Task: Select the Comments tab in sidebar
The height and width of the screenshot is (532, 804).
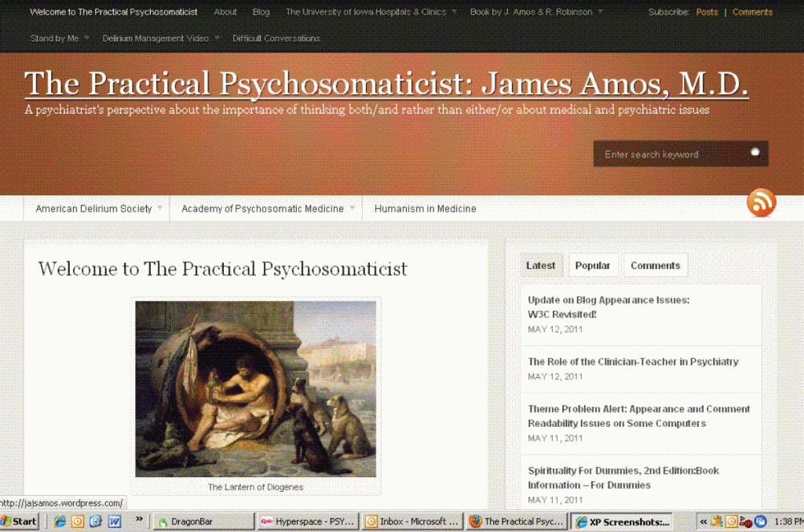Action: click(656, 265)
